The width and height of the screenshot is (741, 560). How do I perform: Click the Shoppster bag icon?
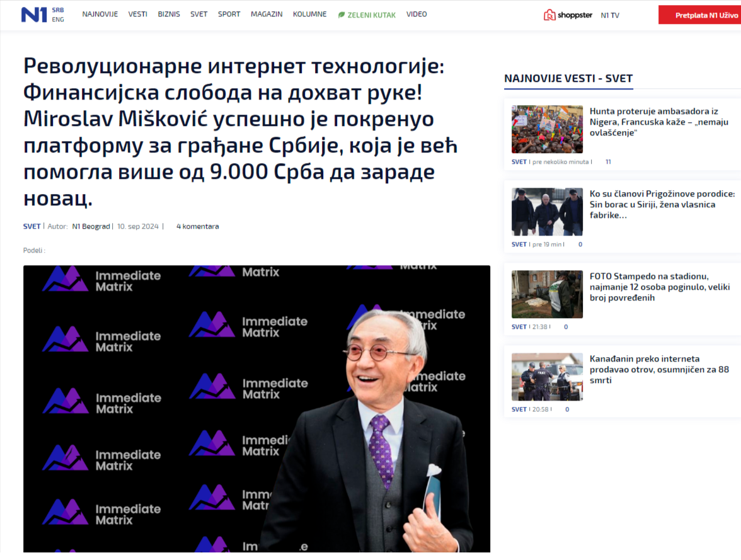click(x=549, y=15)
